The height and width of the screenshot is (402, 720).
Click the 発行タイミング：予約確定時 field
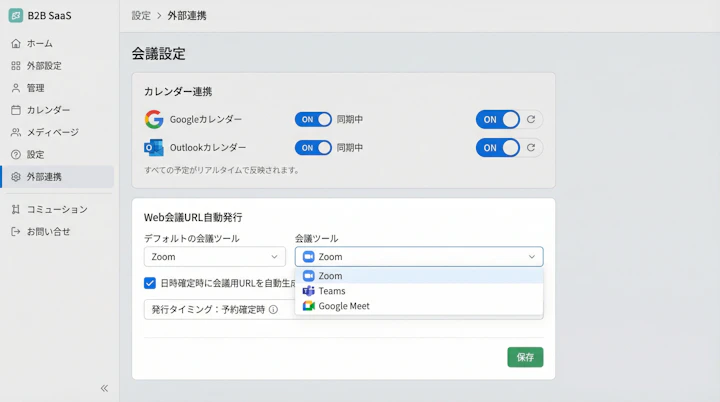coord(219,310)
